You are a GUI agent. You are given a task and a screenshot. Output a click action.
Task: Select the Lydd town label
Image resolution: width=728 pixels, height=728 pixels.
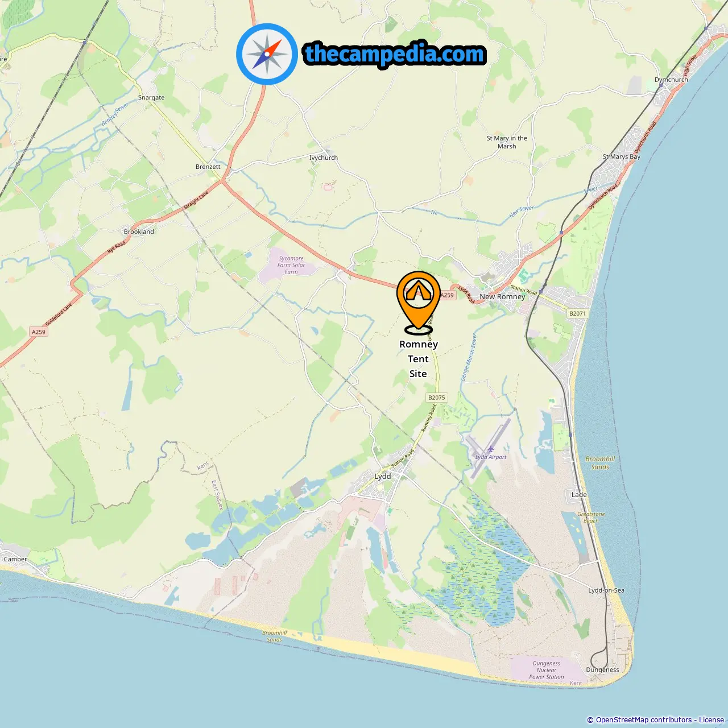point(383,477)
